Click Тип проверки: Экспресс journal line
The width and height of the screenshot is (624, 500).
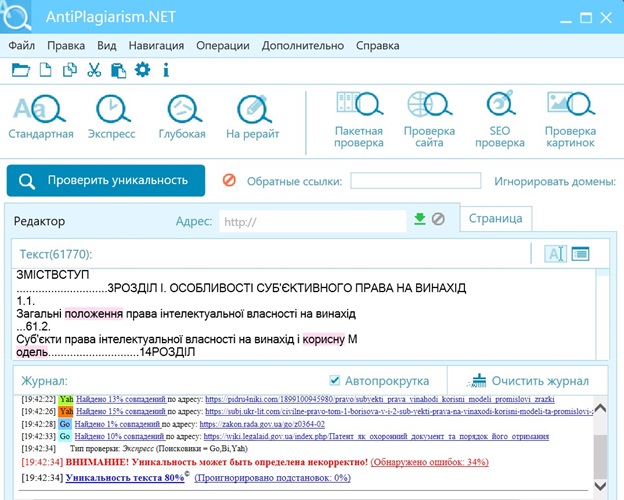click(159, 449)
